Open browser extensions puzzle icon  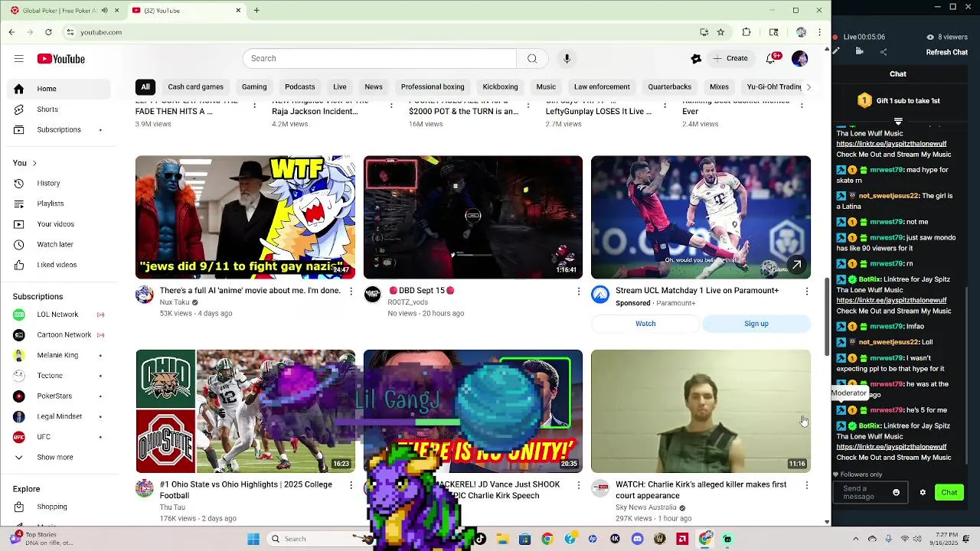(746, 32)
